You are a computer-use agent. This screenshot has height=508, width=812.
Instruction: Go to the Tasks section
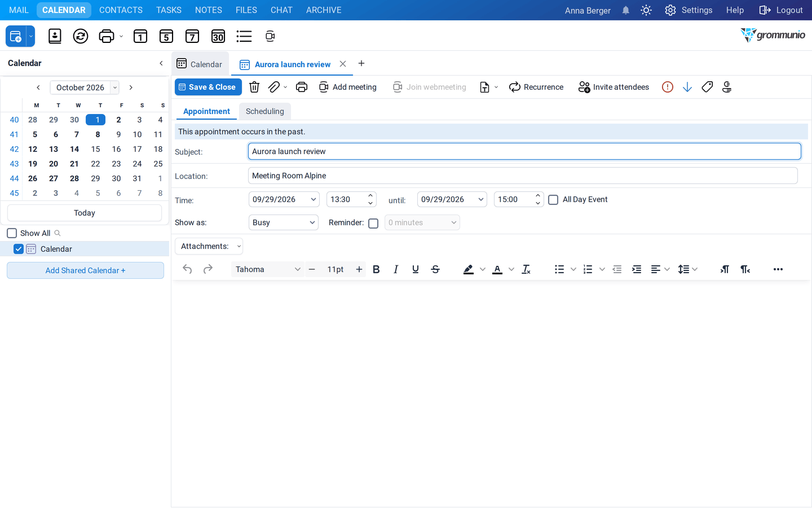pos(169,10)
